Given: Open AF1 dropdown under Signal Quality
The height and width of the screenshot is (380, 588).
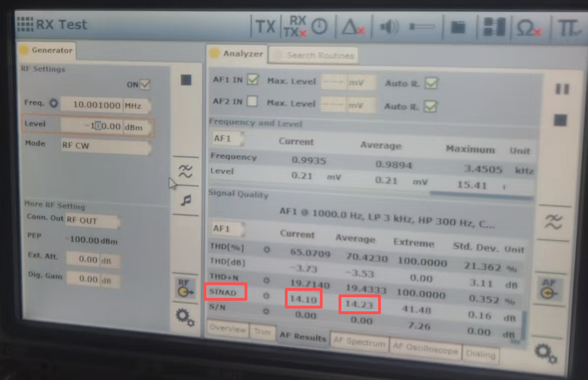Looking at the screenshot, I should (x=228, y=229).
